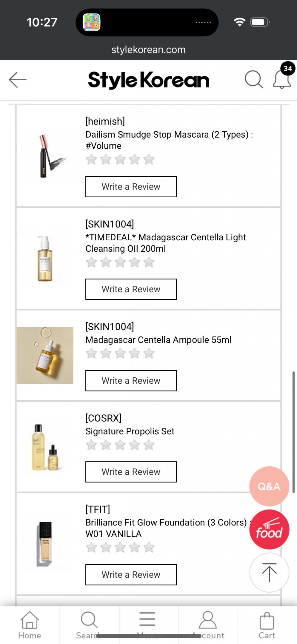Image resolution: width=297 pixels, height=644 pixels.
Task: Write a review for TFIT Glow Foundation
Action: tap(131, 574)
